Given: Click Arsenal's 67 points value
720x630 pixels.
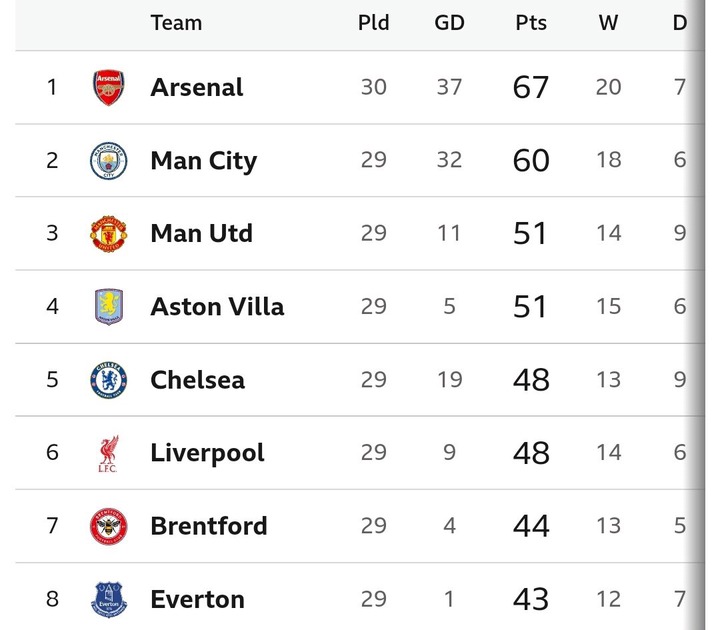Looking at the screenshot, I should [531, 87].
